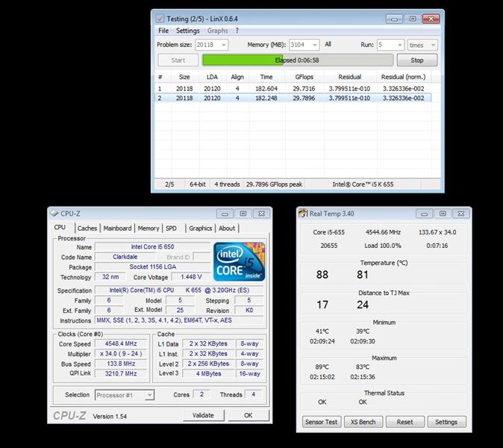This screenshot has width=503, height=448.
Task: Switch to the SPD tab in CPU-Z
Action: pos(171,228)
